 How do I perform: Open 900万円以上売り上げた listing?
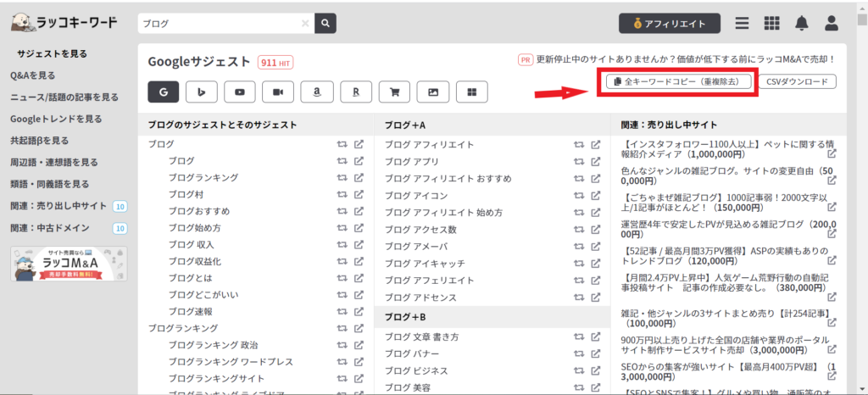pos(724,345)
